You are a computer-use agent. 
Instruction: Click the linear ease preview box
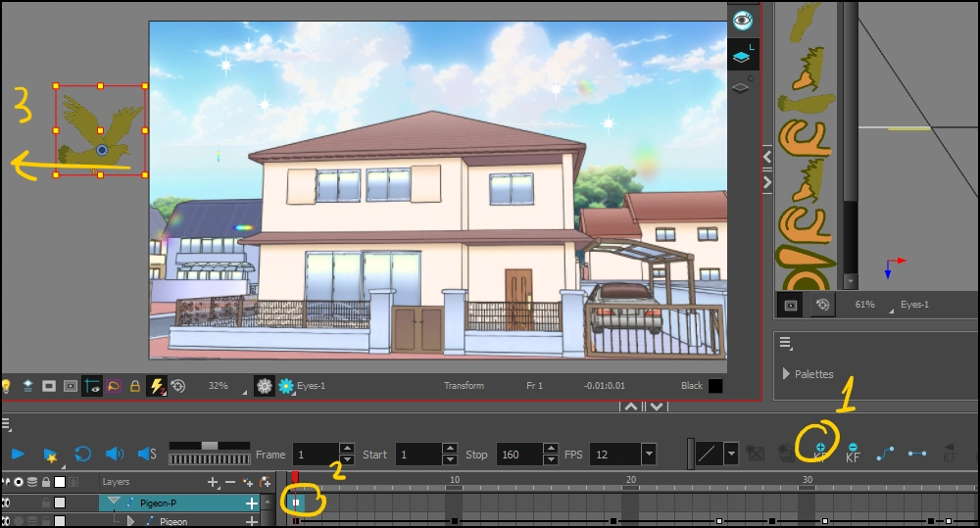tap(708, 454)
